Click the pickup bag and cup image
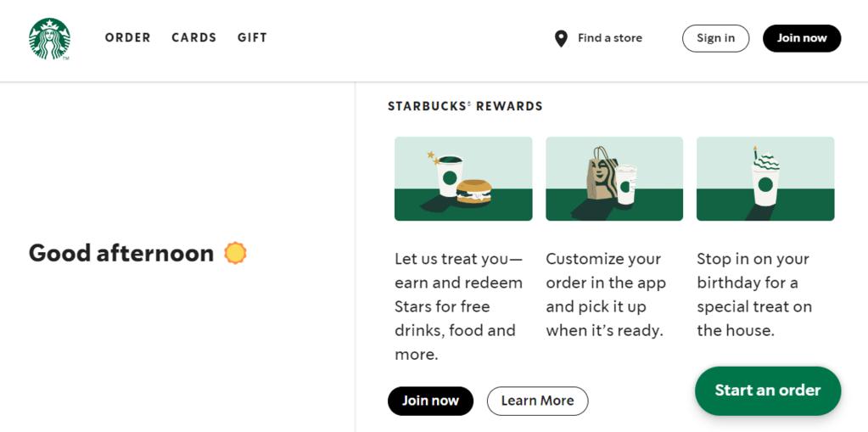Screen dimensions: 868x432 point(614,179)
